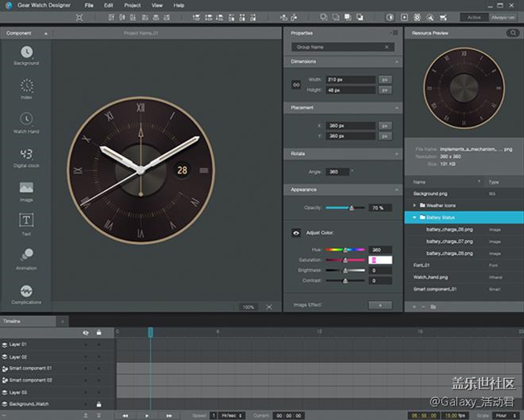This screenshot has height=420, width=524.
Task: Add a Digital clock component
Action: click(x=26, y=154)
